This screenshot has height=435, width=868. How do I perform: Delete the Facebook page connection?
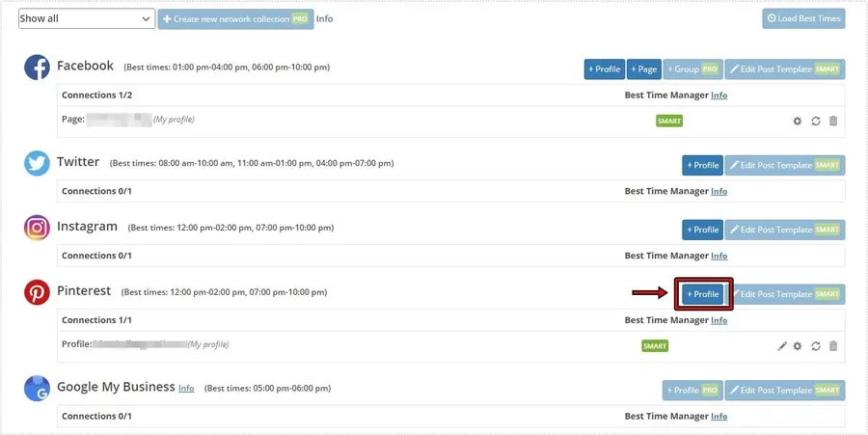(833, 121)
